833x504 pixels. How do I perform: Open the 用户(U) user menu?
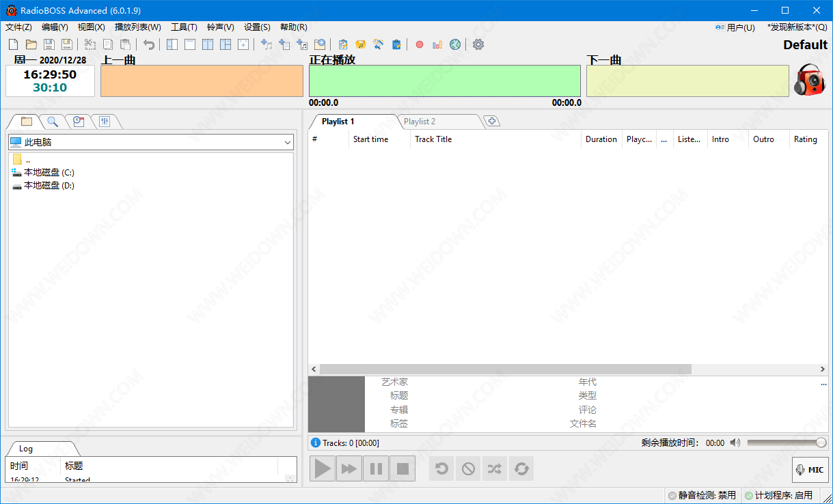click(x=735, y=27)
